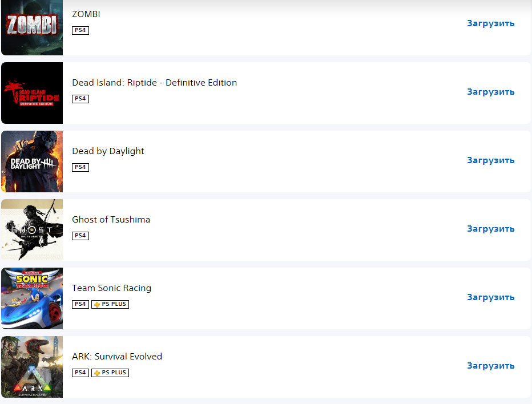The height and width of the screenshot is (404, 532).
Task: Click the ZOMBI game cover thumbnail
Action: 32,27
